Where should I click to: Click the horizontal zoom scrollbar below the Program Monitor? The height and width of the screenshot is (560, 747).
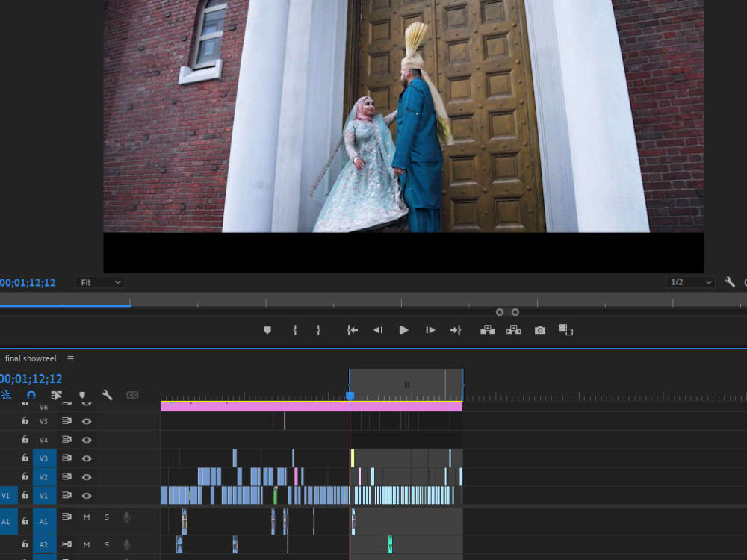(x=67, y=305)
